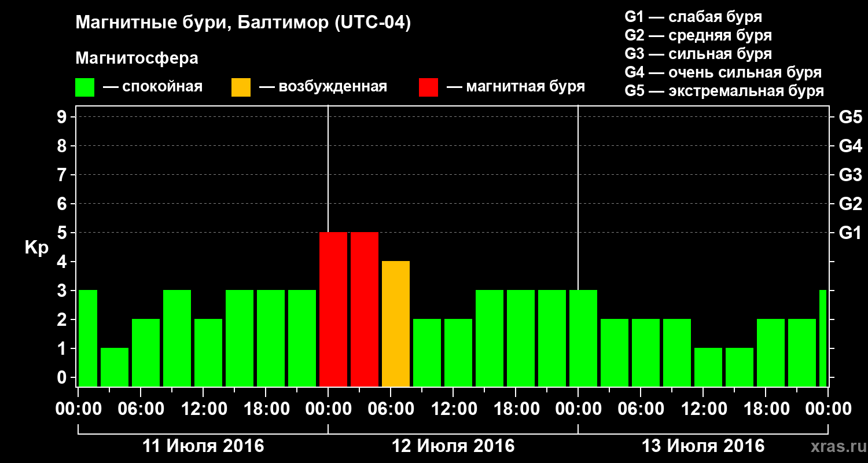
Task: Click the G1 level label on right axis
Action: 850,233
